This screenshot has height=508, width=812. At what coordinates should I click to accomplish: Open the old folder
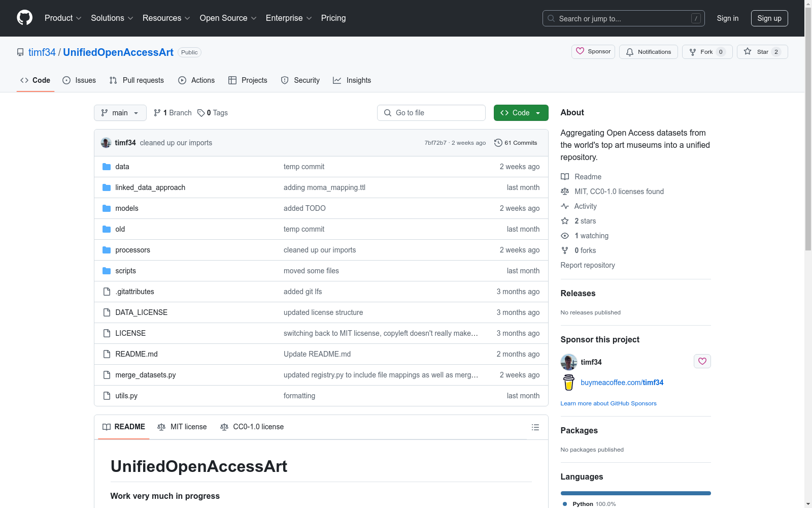(120, 229)
